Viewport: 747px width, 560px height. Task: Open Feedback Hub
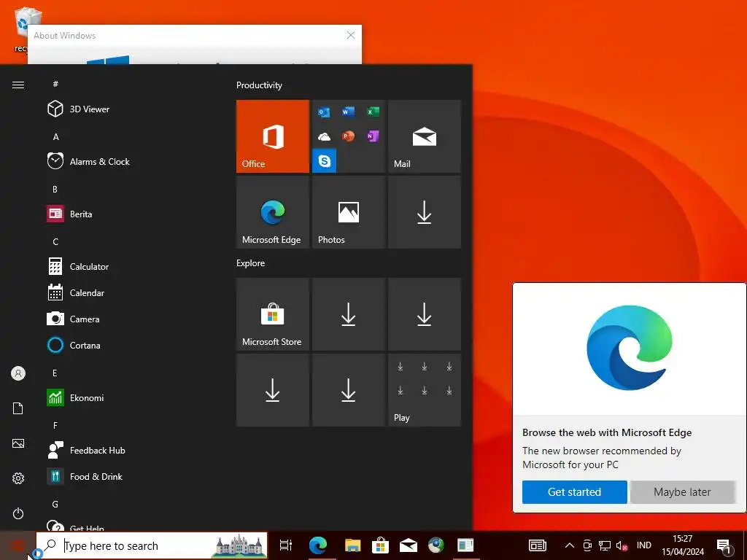point(128,450)
